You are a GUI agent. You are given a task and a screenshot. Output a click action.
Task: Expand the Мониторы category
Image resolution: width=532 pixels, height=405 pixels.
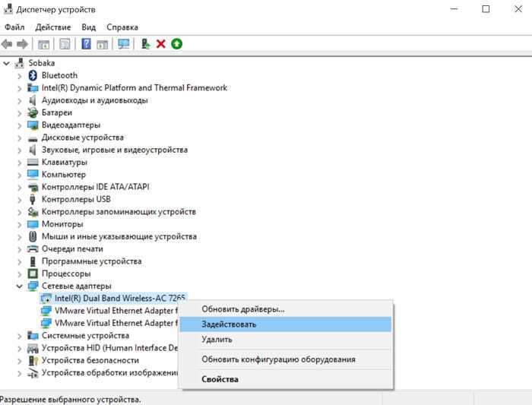pos(19,224)
